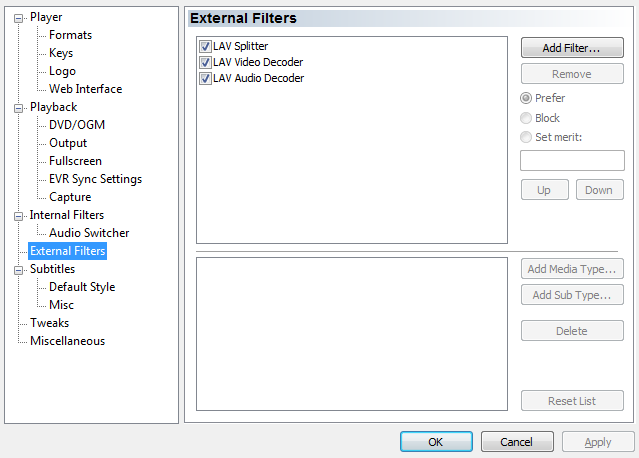Toggle the LAV Video Decoder checkbox

(x=205, y=62)
